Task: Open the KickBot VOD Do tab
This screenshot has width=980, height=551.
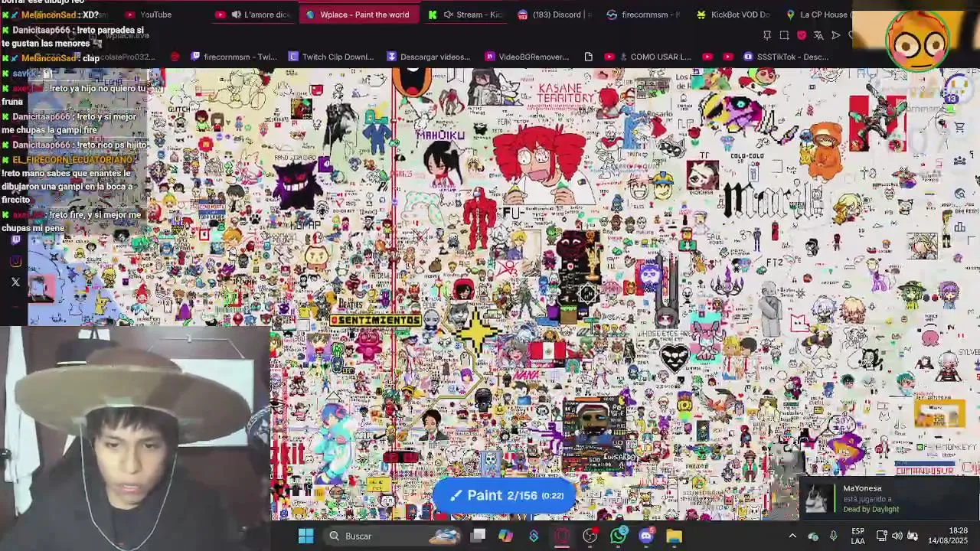Action: pyautogui.click(x=733, y=15)
